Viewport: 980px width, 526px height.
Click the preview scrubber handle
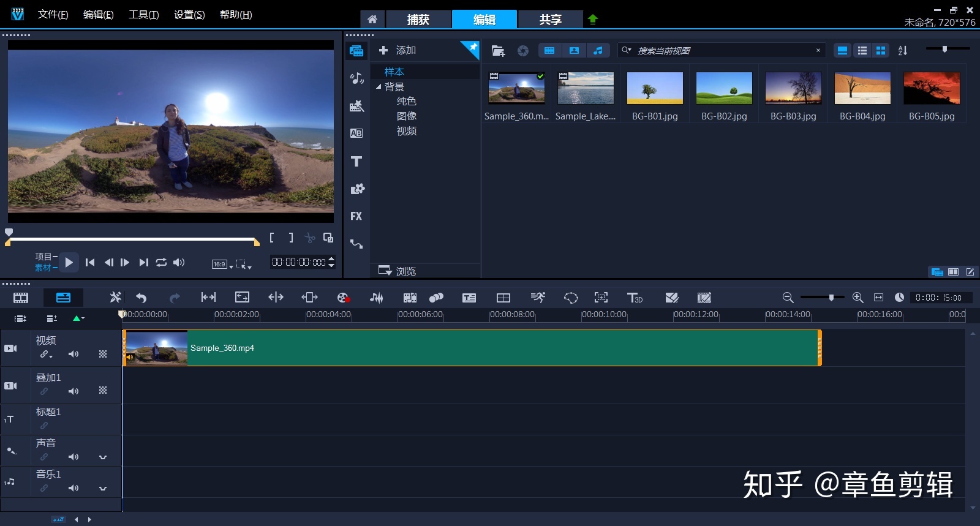tap(9, 232)
